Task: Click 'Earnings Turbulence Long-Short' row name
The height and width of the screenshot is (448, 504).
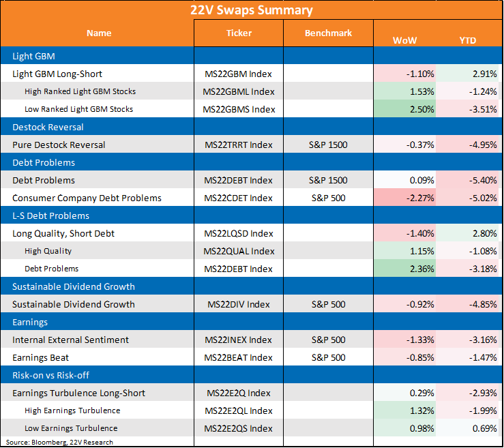Action: tap(78, 393)
